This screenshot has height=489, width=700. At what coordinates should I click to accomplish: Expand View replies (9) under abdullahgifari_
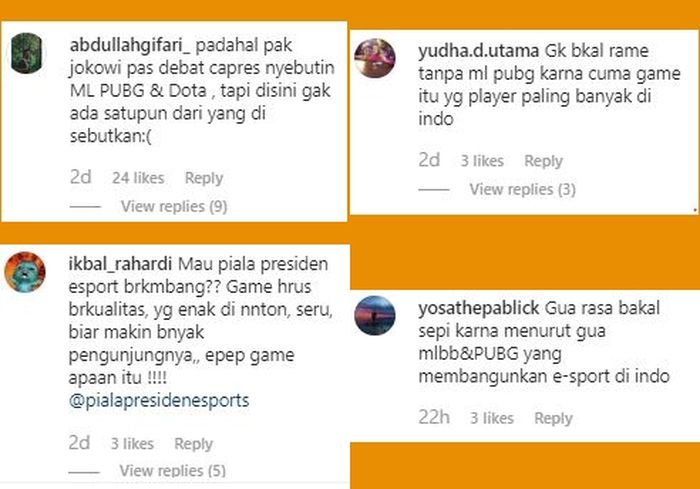174,206
